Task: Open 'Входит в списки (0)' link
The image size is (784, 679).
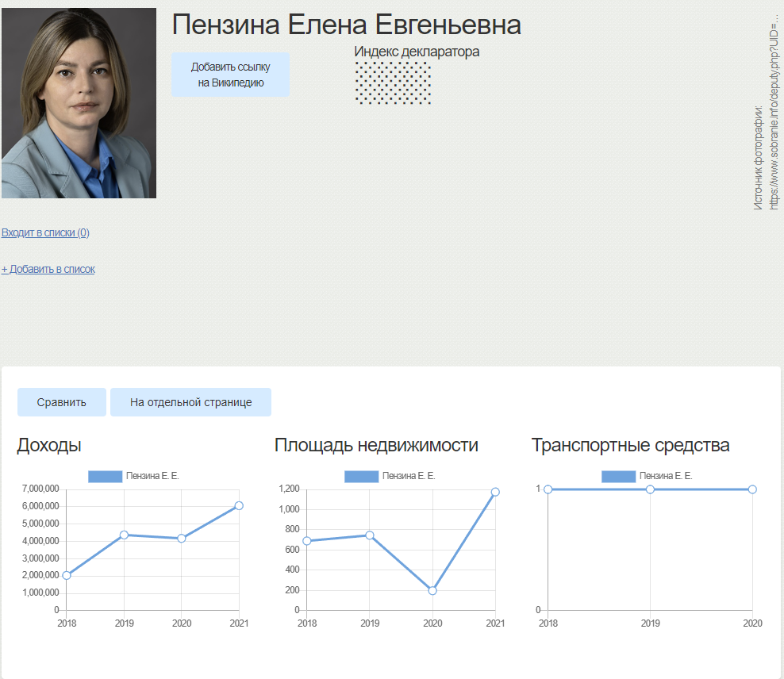Action: [45, 232]
